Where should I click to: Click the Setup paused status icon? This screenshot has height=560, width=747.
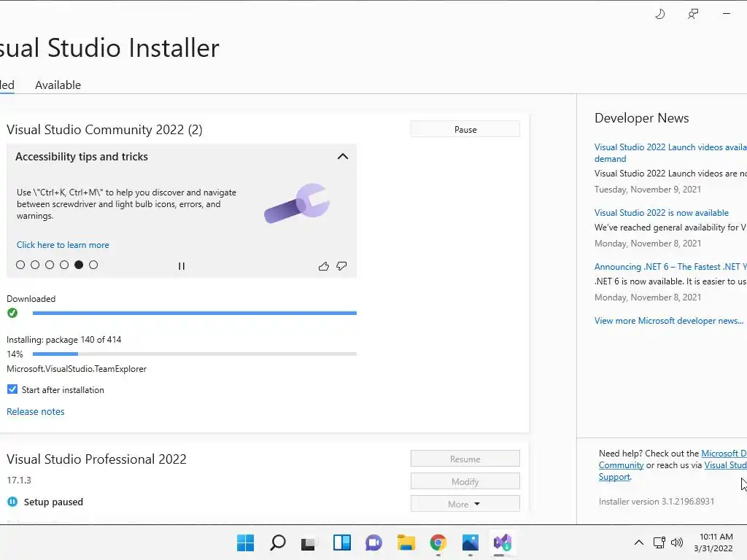click(12, 502)
